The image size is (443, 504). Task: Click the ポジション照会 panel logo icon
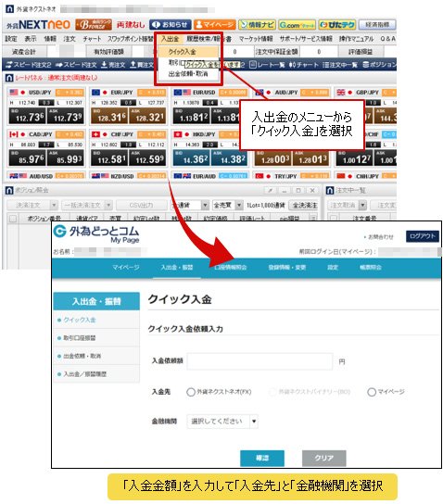[9, 190]
